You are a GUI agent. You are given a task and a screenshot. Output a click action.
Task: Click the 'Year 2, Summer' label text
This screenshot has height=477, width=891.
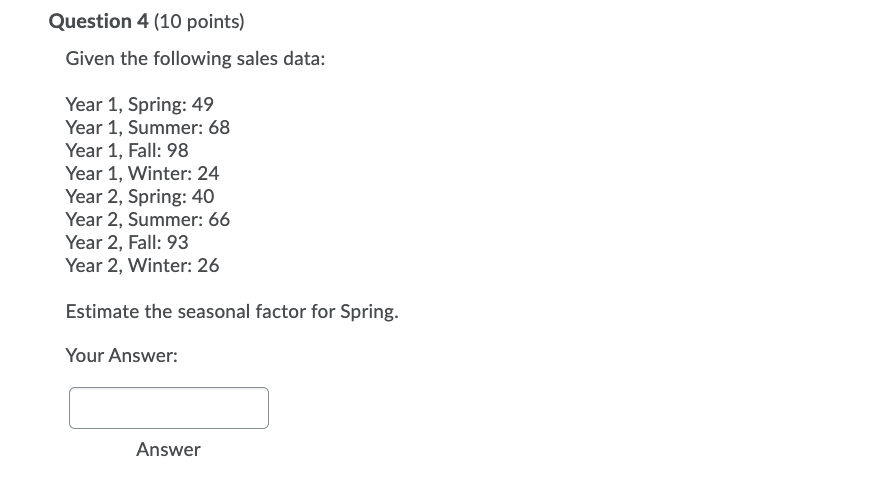(x=131, y=220)
